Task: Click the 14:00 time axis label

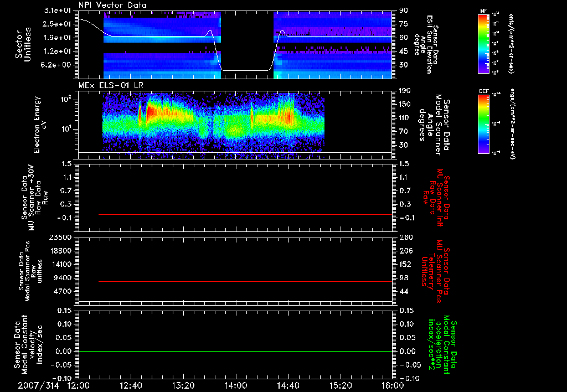Action: point(236,385)
